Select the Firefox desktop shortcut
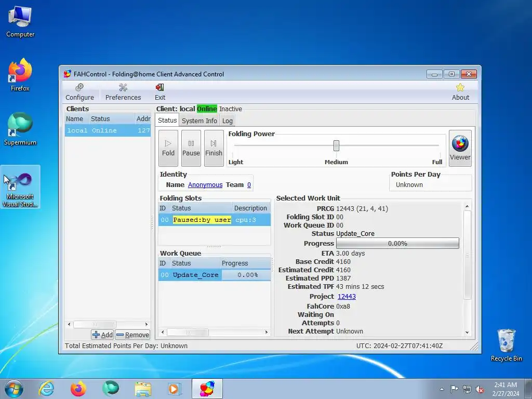The height and width of the screenshot is (399, 532). pyautogui.click(x=20, y=75)
